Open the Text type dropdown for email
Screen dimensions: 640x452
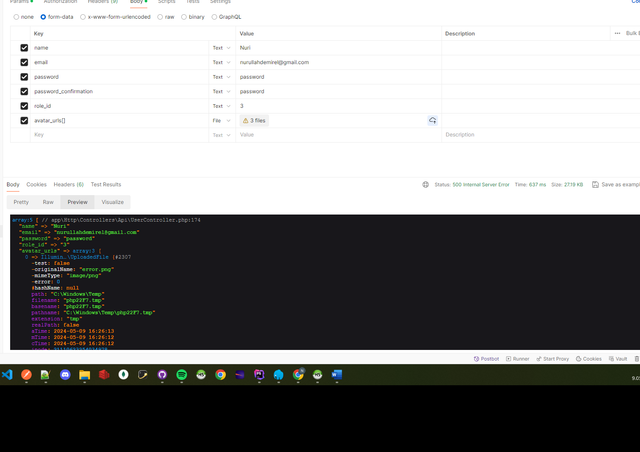tap(222, 62)
